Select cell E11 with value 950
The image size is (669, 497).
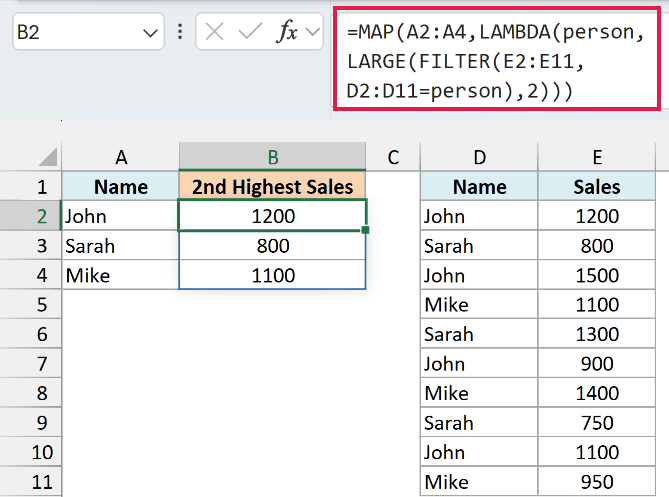tap(596, 482)
